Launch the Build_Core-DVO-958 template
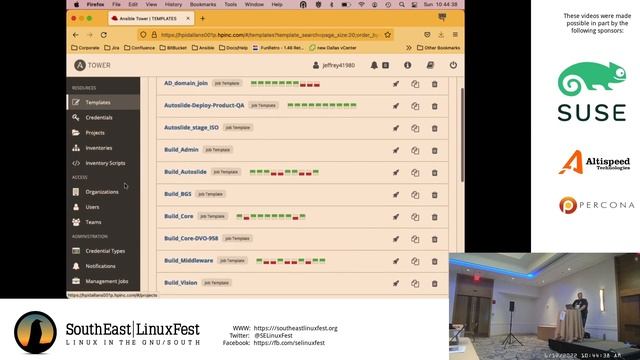The width and height of the screenshot is (640, 360). [396, 239]
